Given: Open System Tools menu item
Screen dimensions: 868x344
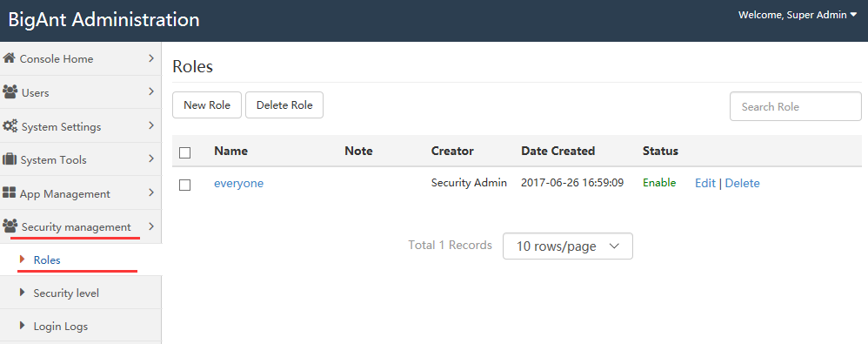Looking at the screenshot, I should [x=81, y=159].
